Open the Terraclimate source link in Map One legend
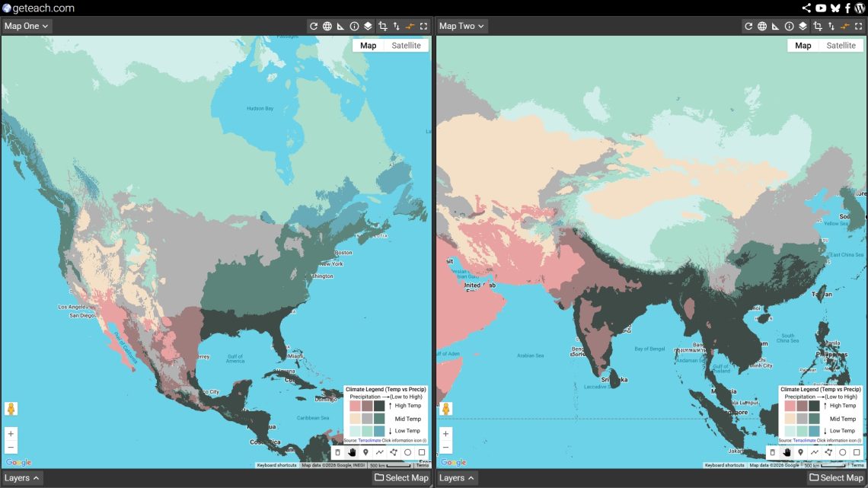The height and width of the screenshot is (488, 868). pyautogui.click(x=370, y=441)
